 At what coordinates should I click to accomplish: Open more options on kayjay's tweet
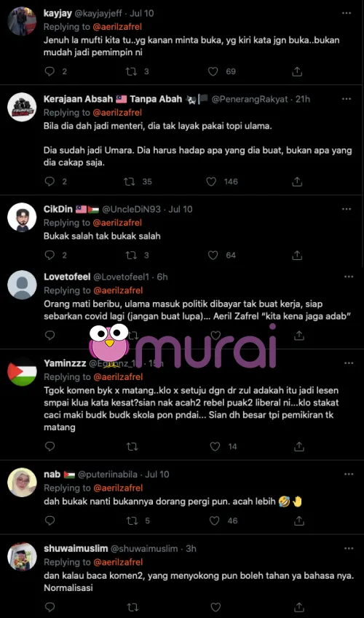coord(347,13)
